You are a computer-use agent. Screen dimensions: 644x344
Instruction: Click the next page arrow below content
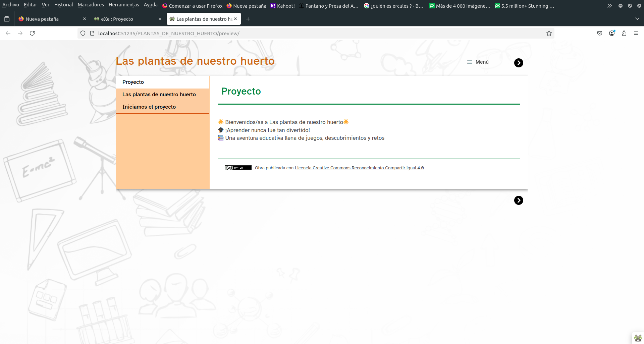tap(519, 200)
